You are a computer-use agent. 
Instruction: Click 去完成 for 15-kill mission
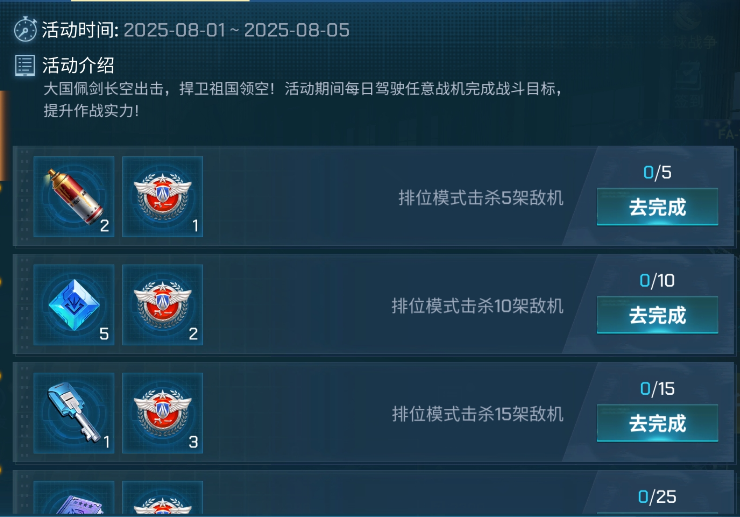point(657,423)
